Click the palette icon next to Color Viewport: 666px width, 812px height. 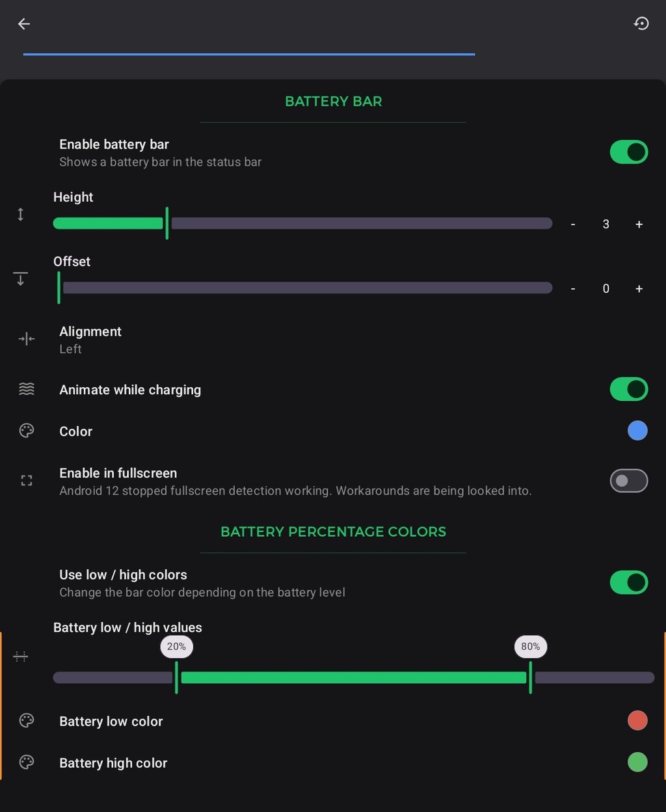point(27,431)
